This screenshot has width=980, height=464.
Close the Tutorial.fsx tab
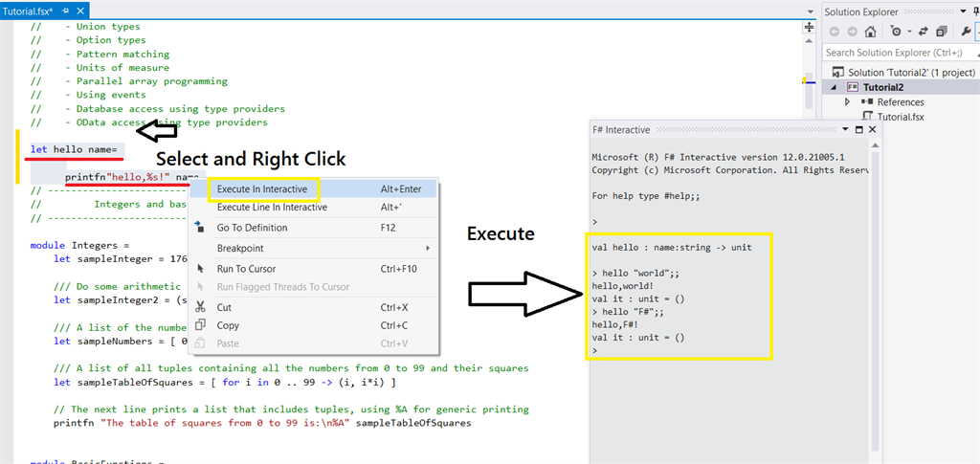tap(79, 11)
